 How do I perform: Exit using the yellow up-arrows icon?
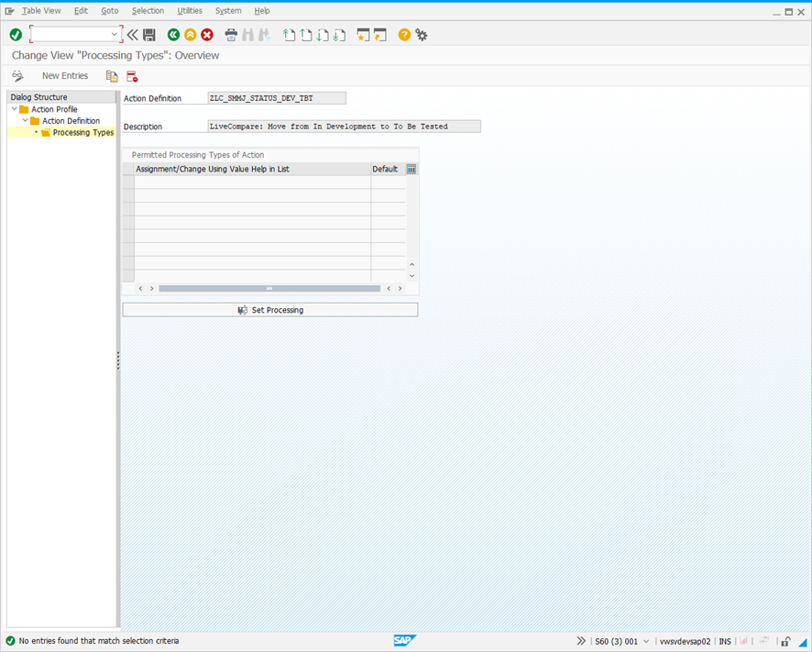190,35
